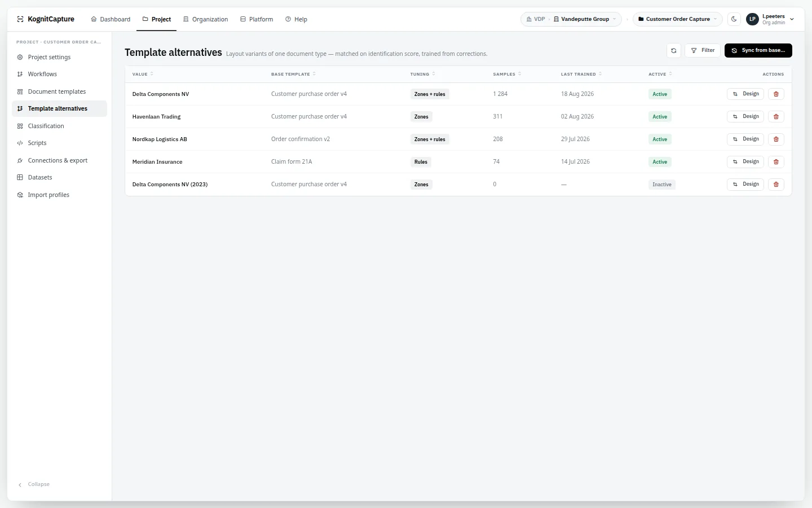Click the VDP breadcrumb
Image resolution: width=812 pixels, height=508 pixels.
(x=536, y=19)
